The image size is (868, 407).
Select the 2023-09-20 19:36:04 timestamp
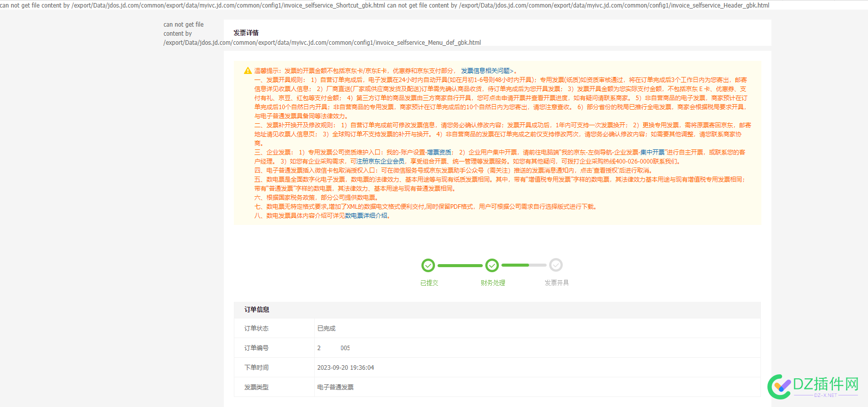tap(345, 368)
